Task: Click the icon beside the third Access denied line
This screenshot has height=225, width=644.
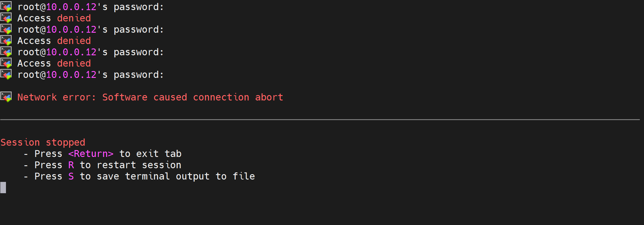Action: pyautogui.click(x=6, y=63)
